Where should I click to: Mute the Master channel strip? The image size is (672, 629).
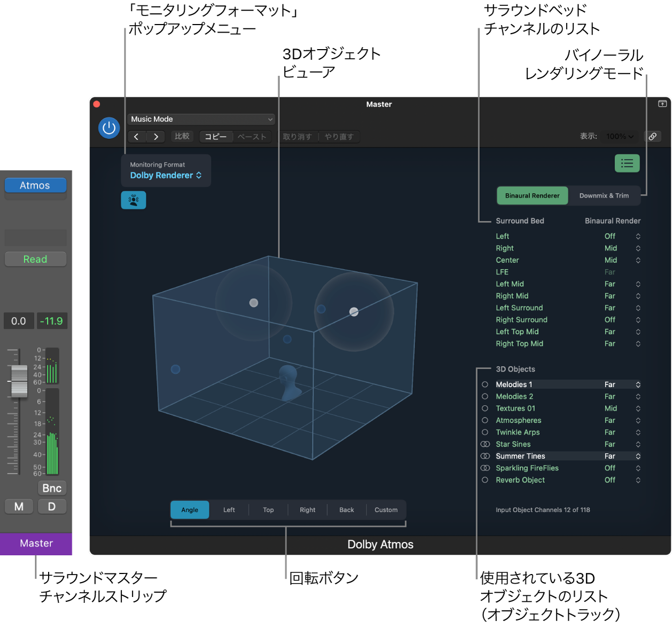19,507
